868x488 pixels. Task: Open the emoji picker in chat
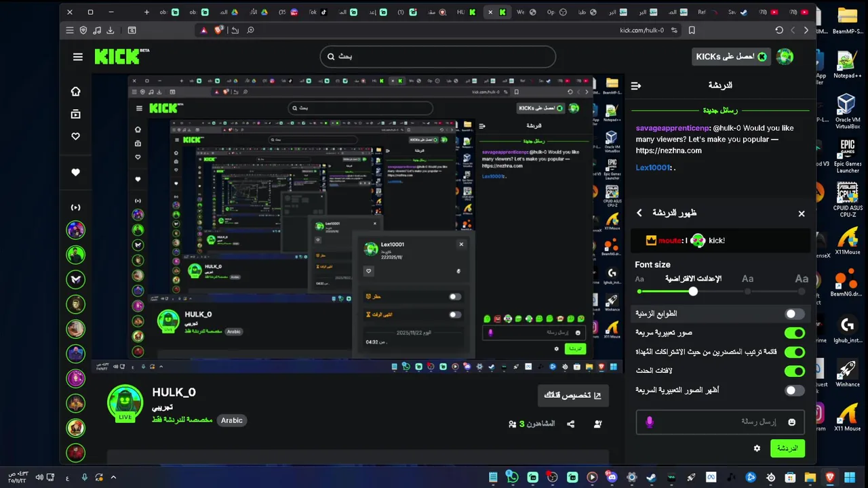(x=791, y=422)
